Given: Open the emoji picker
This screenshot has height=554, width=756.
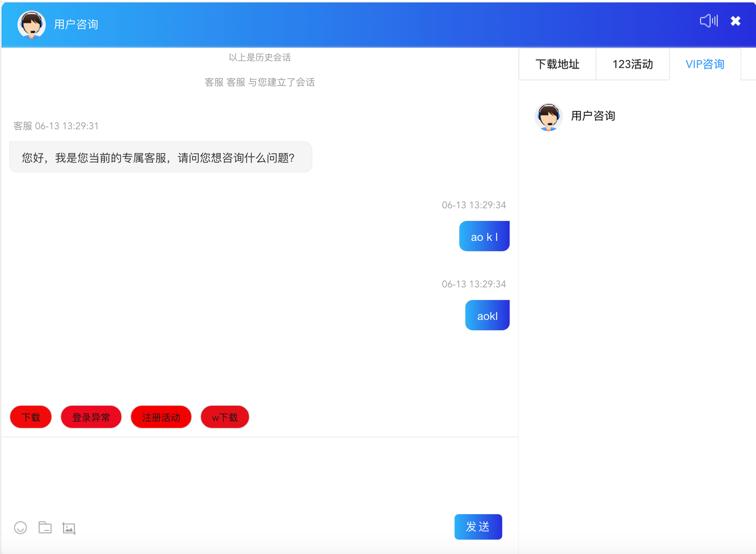Looking at the screenshot, I should (x=20, y=528).
